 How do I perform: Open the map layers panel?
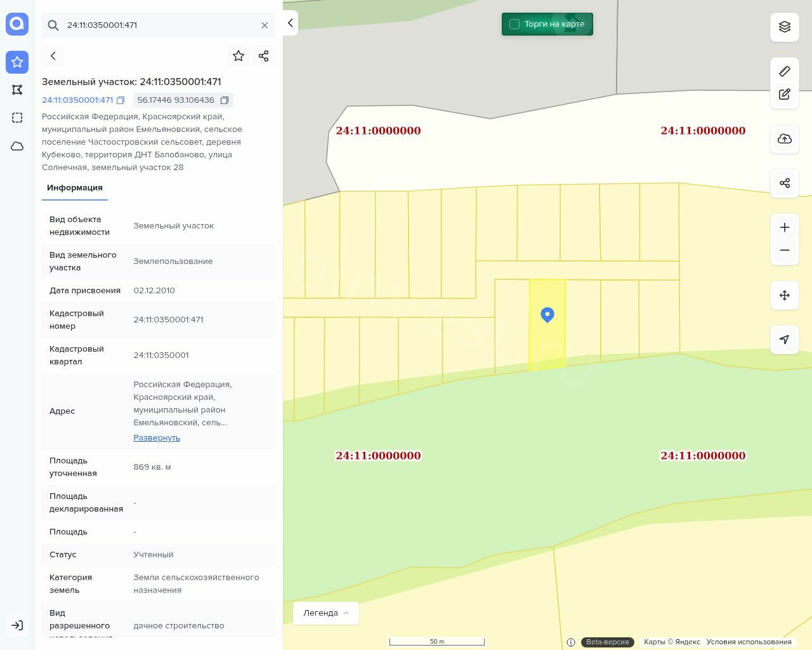click(784, 27)
